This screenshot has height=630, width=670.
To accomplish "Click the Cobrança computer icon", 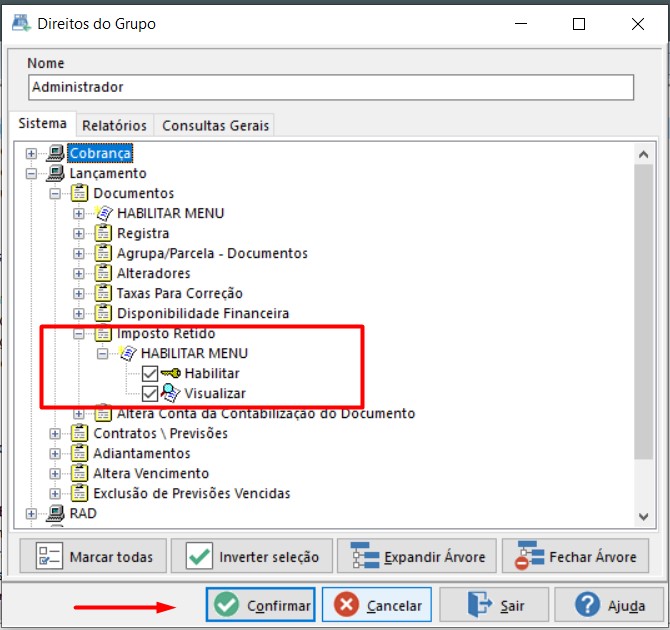I will pyautogui.click(x=55, y=153).
